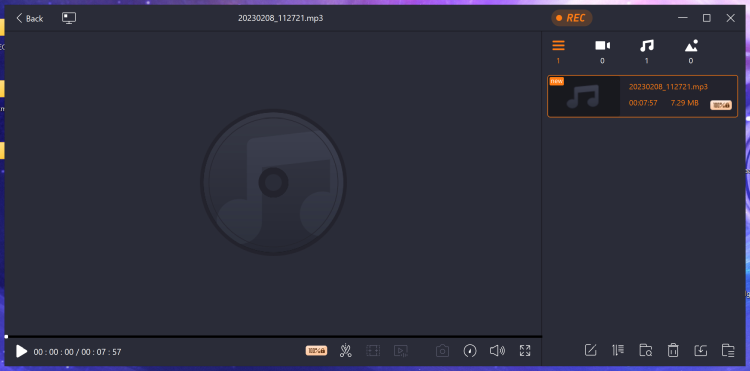
Task: Switch to the image screenshots tab
Action: [x=691, y=51]
